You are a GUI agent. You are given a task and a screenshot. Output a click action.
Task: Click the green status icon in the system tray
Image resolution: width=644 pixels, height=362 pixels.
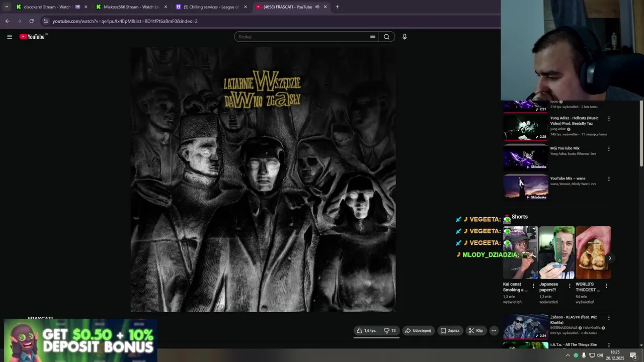click(576, 355)
